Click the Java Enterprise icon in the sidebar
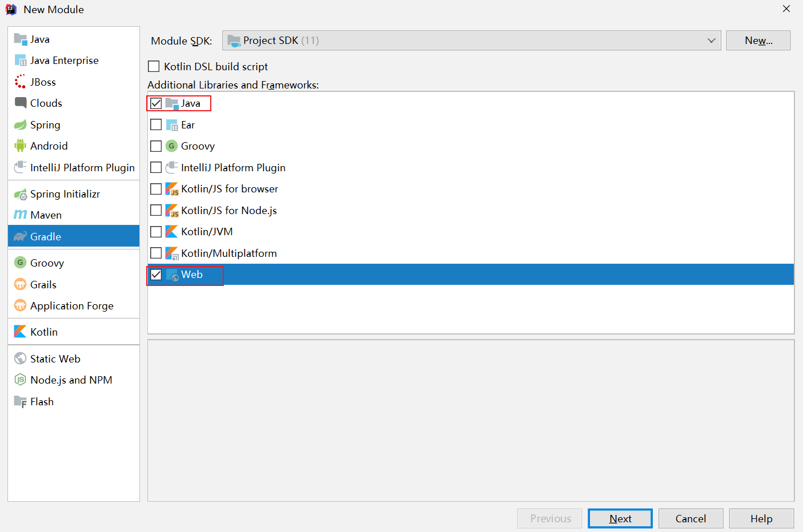 point(21,61)
